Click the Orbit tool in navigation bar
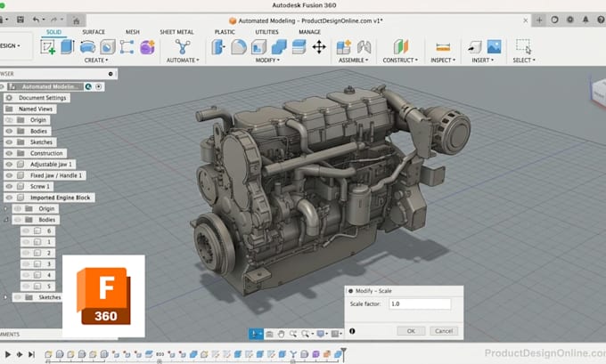This screenshot has width=606, height=364. pyautogui.click(x=256, y=334)
